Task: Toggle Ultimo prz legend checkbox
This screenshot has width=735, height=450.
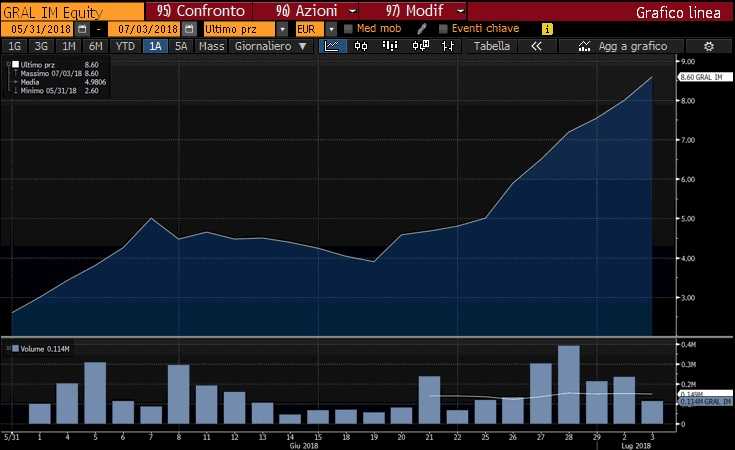Action: (x=15, y=65)
